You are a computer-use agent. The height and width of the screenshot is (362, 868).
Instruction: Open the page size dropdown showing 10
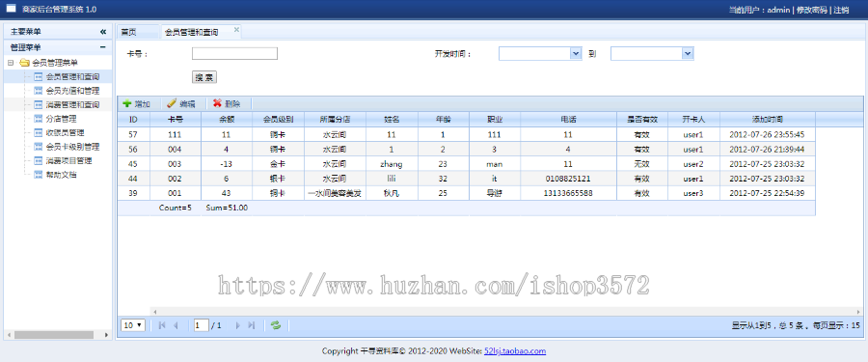pos(133,325)
